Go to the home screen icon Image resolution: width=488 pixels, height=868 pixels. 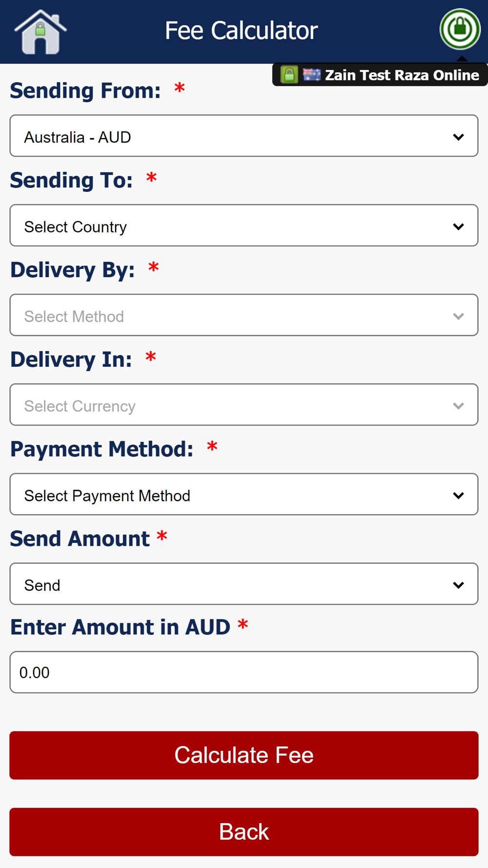tap(41, 32)
